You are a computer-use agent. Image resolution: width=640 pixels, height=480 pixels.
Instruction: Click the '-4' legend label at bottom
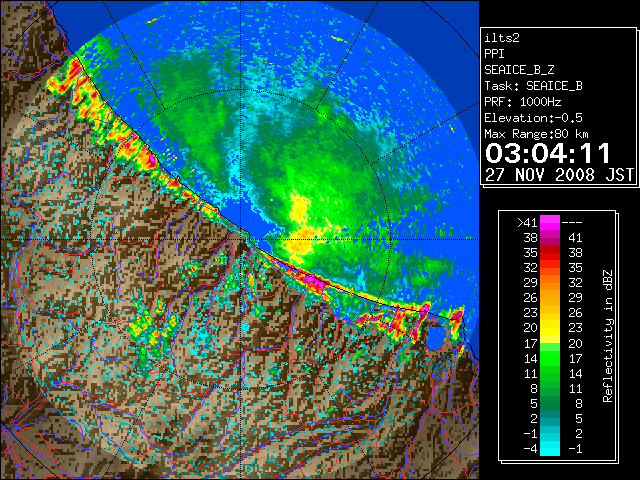[530, 449]
